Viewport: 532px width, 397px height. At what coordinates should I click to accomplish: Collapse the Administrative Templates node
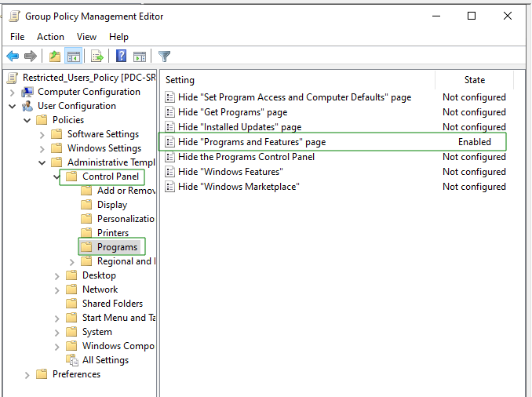click(x=42, y=162)
